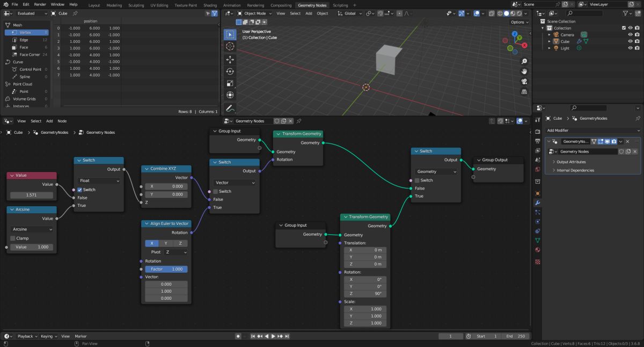
Task: Enable the Clamp checkbox on Arcsine node
Action: tap(13, 238)
